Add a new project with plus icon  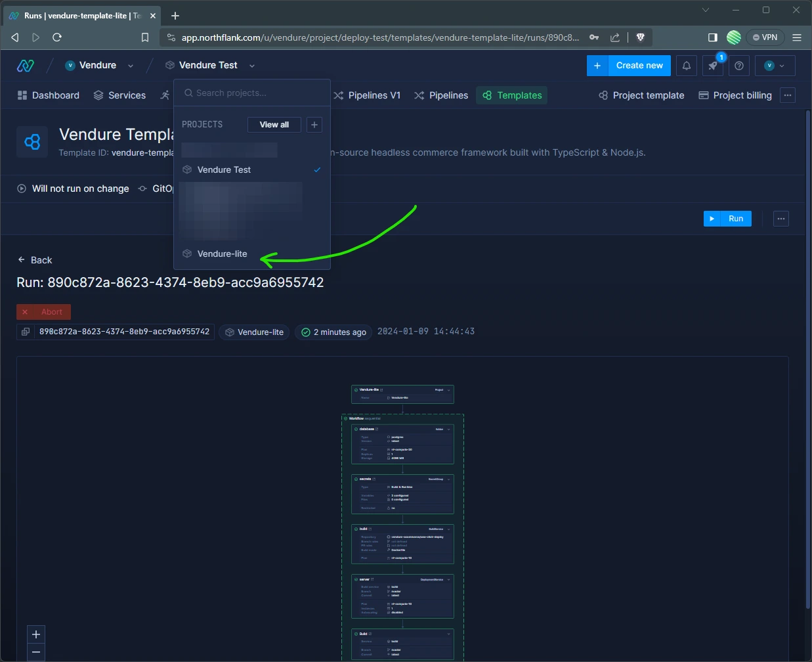tap(314, 125)
